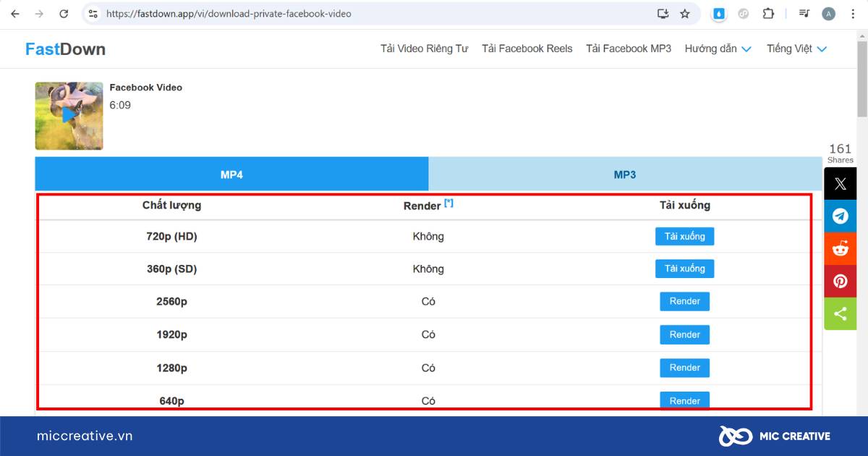Switch to the MP3 tab
The image size is (868, 456).
pos(625,174)
